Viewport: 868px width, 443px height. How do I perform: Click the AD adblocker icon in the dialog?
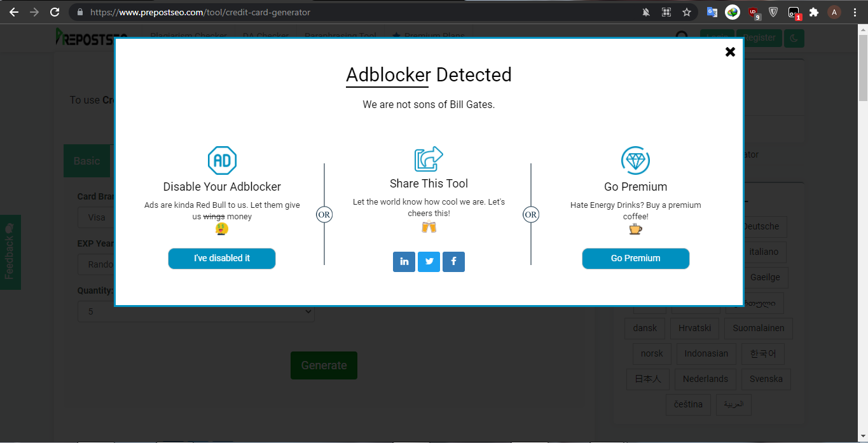(221, 160)
